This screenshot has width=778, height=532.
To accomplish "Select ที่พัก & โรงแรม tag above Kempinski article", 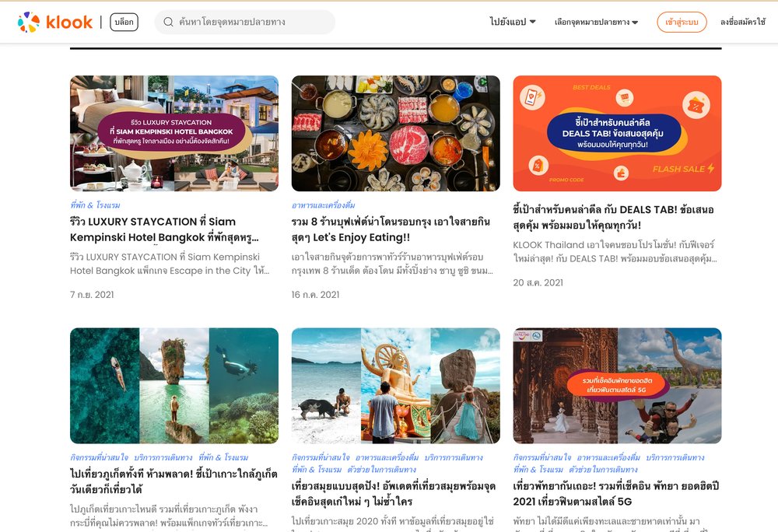I will tap(95, 205).
